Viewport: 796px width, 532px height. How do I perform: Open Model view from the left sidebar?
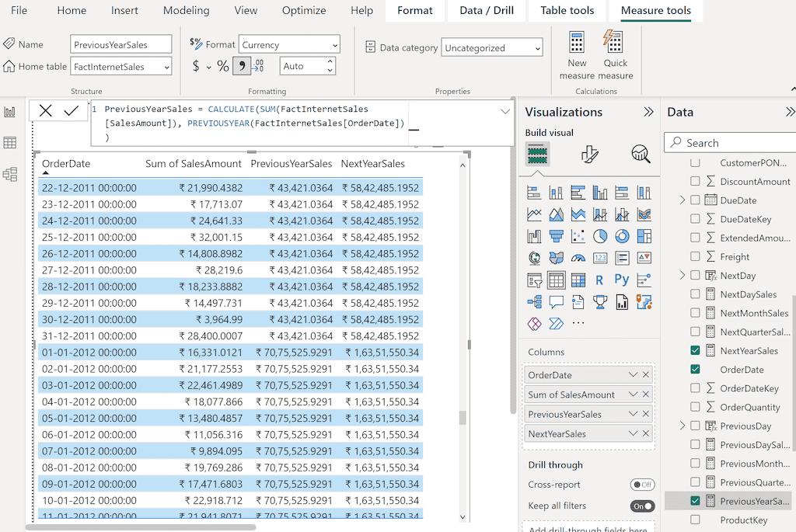click(11, 174)
